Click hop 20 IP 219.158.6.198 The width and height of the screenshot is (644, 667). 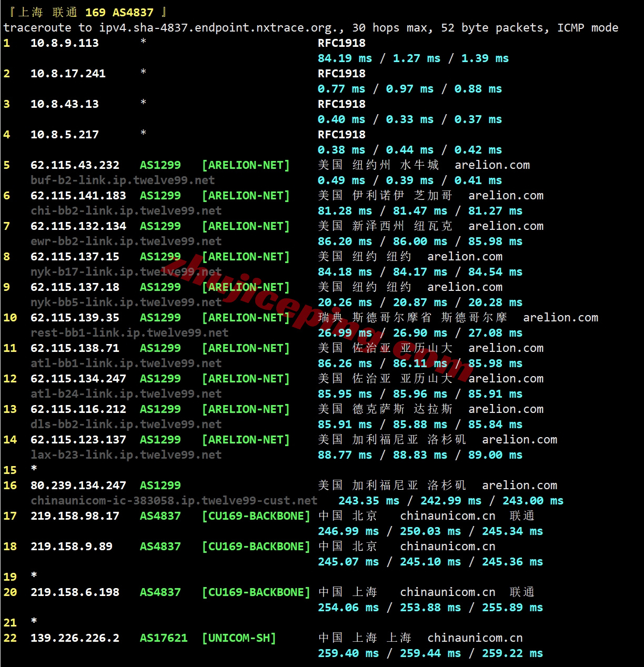click(x=75, y=592)
